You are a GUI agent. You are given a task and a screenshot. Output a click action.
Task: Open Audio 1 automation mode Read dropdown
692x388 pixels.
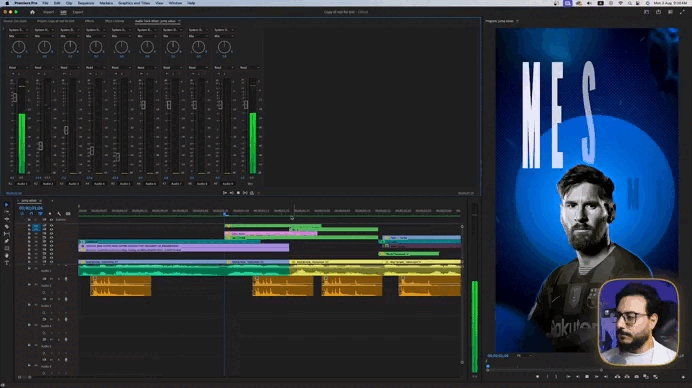coord(19,68)
